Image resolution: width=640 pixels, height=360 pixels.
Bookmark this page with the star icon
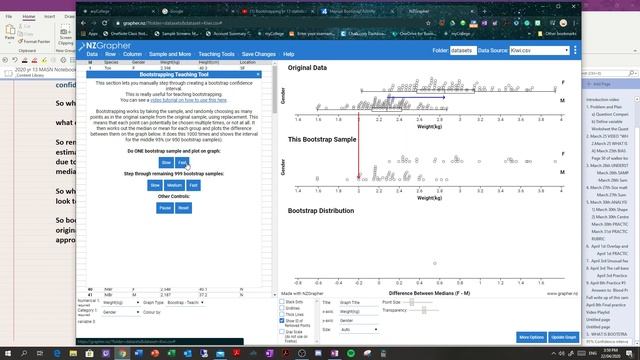coord(428,23)
